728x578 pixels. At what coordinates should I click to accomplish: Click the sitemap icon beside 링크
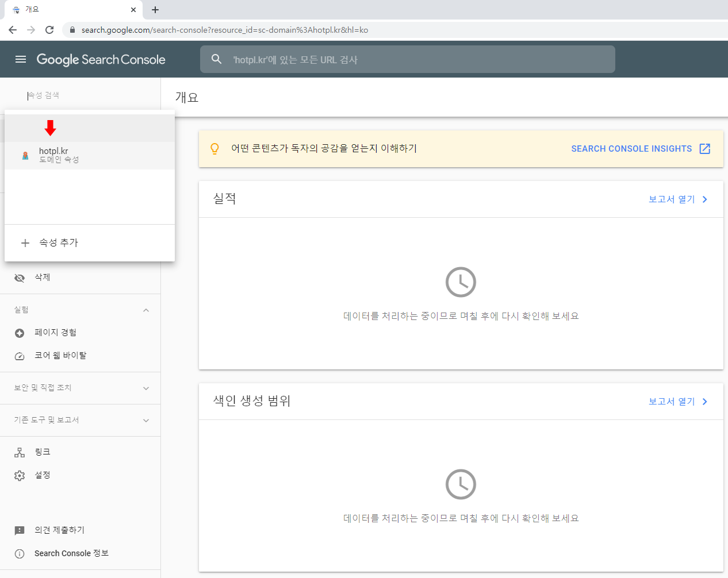coord(20,453)
